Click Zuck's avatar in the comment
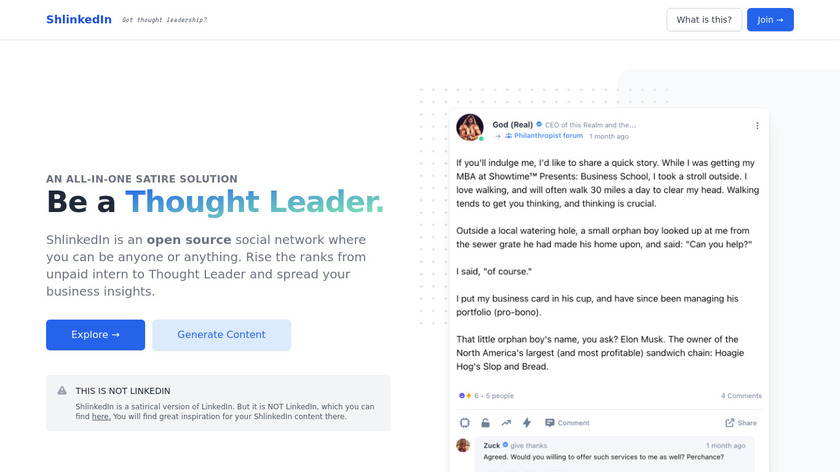This screenshot has height=472, width=840. tap(463, 445)
